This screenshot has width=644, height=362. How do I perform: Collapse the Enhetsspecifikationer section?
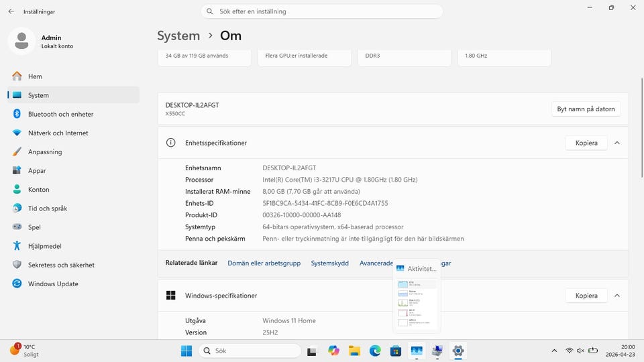point(617,143)
